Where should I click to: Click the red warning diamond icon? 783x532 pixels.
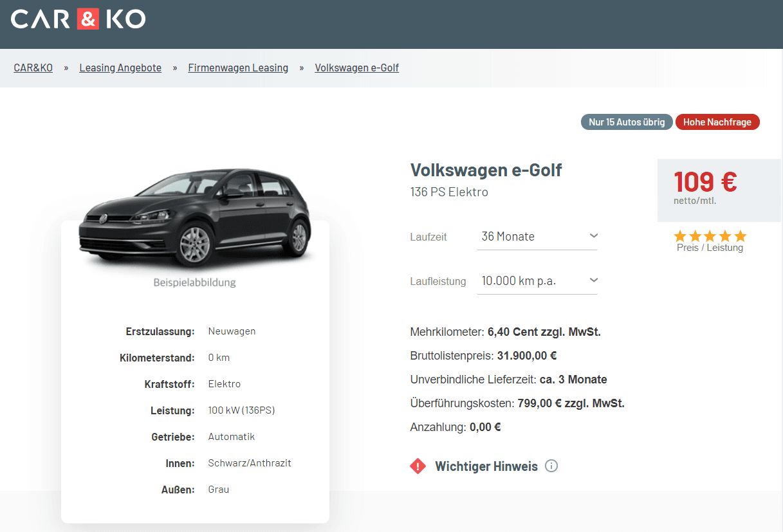tap(418, 466)
